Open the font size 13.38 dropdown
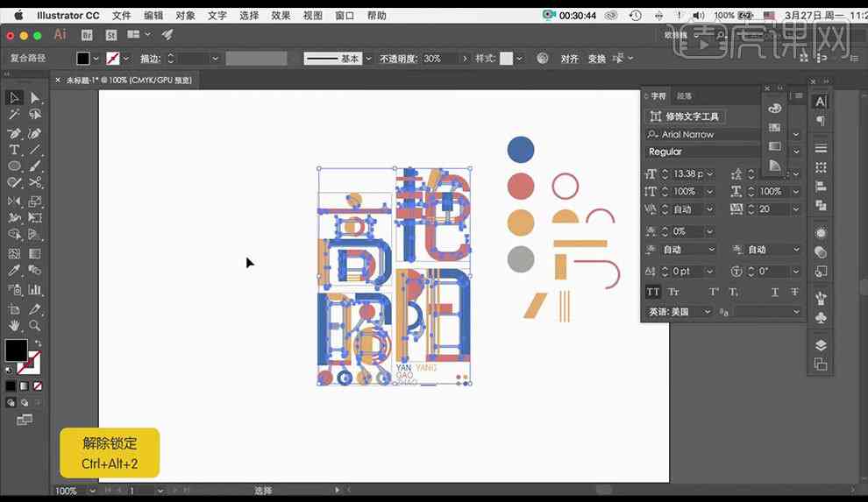This screenshot has width=868, height=502. coord(710,174)
